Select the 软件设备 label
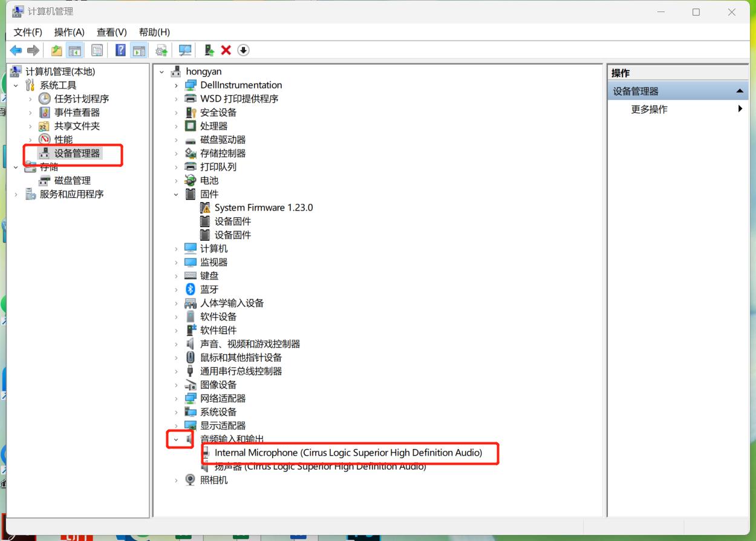 (218, 316)
